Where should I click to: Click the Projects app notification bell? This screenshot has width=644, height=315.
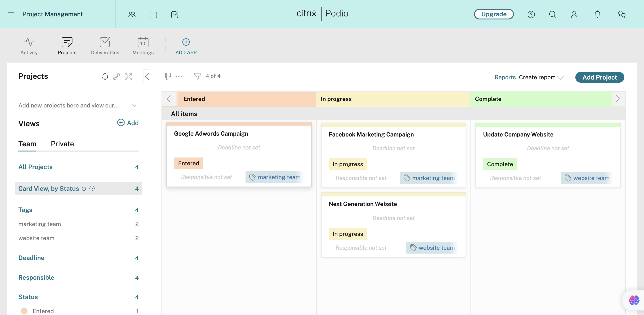pyautogui.click(x=105, y=76)
